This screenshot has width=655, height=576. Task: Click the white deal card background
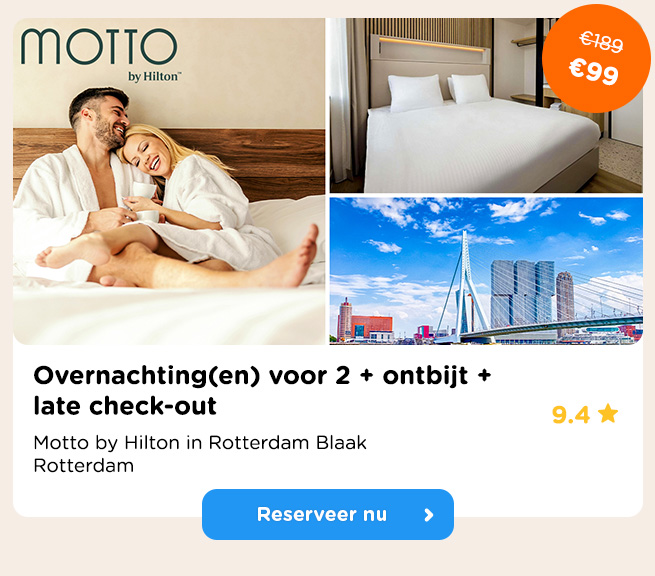501,459
